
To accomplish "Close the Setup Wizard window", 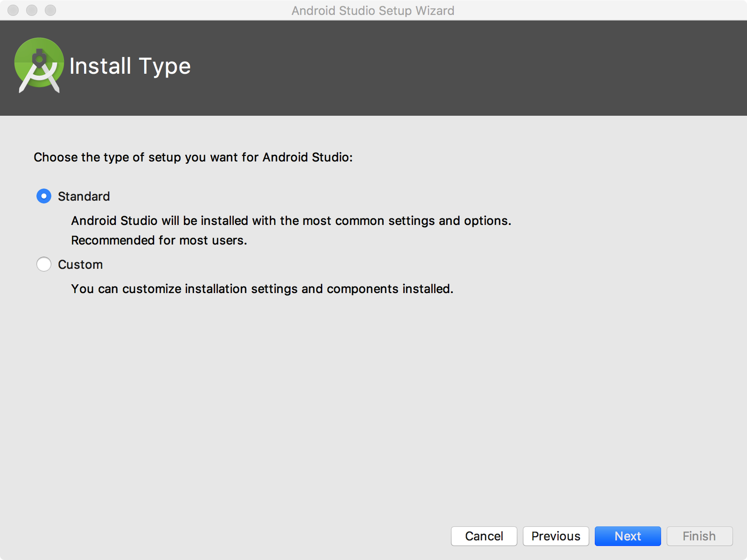I will click(x=13, y=10).
